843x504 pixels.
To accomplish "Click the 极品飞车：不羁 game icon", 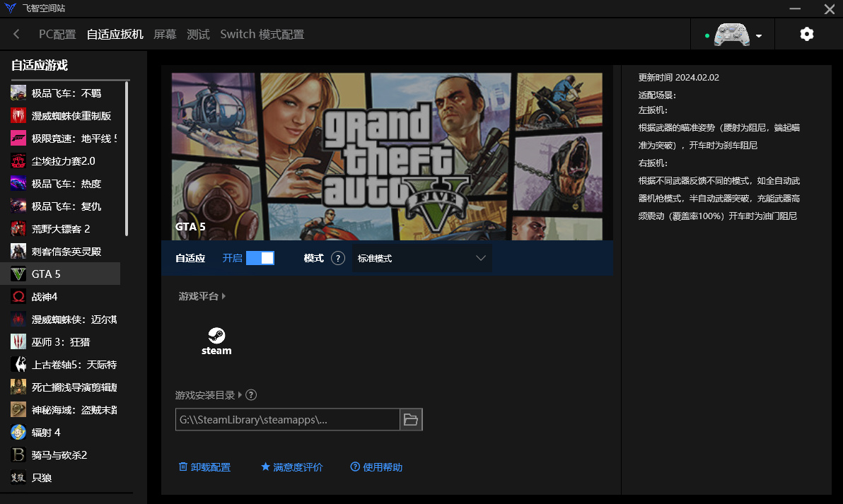I will (18, 93).
